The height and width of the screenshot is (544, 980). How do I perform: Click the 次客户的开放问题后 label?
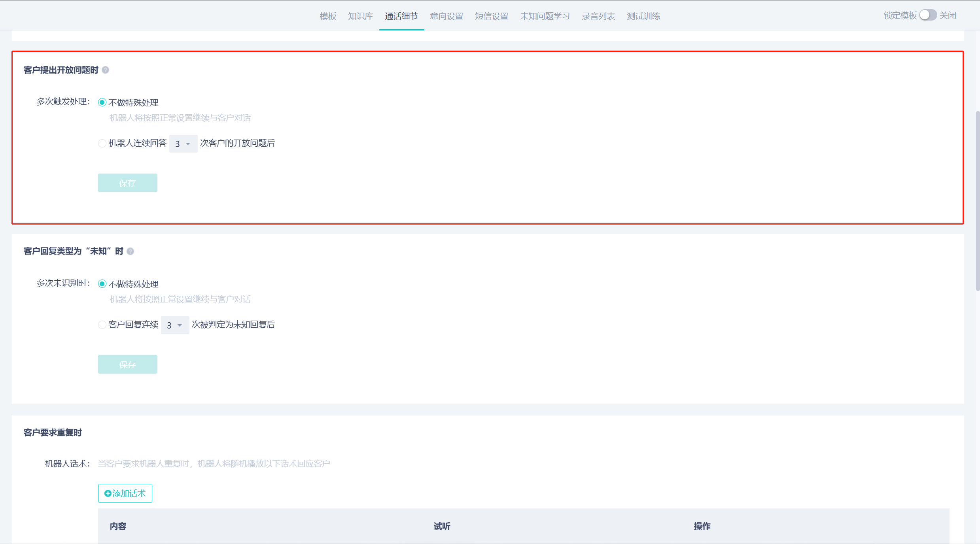237,143
